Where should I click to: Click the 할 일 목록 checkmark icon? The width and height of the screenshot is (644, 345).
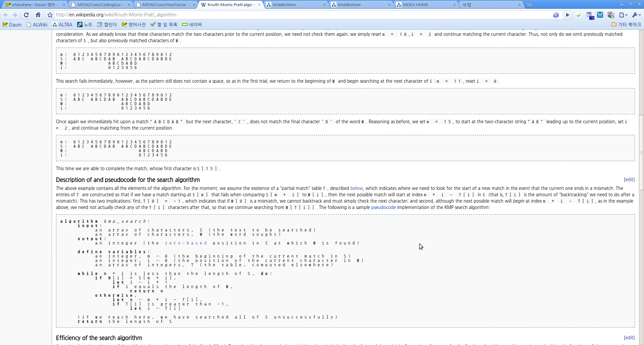[153, 24]
